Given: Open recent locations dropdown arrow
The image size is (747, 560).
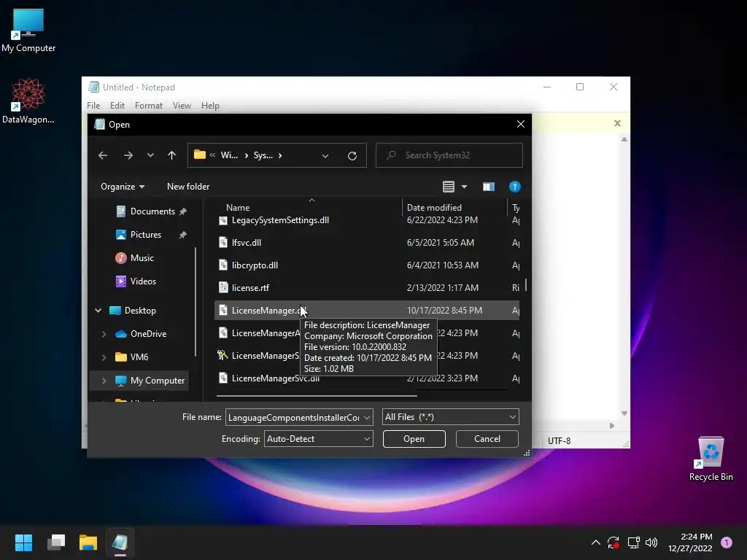Looking at the screenshot, I should coord(150,155).
